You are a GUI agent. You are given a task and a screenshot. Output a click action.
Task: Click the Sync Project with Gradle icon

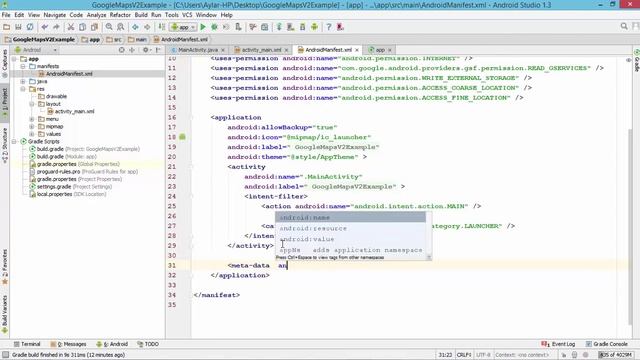point(279,27)
